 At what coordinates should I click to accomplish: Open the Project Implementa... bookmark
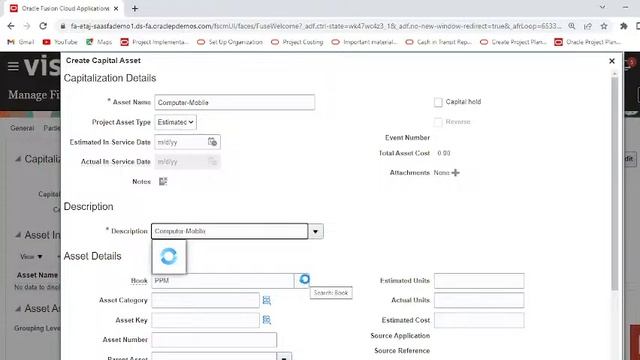coord(154,42)
